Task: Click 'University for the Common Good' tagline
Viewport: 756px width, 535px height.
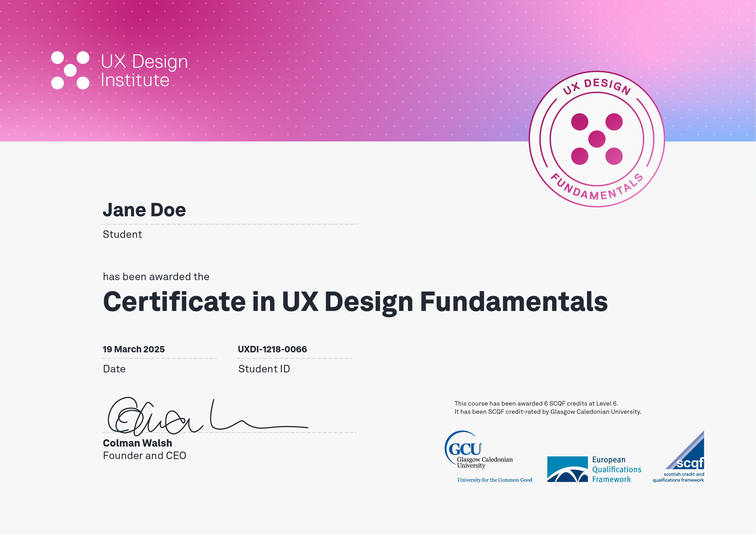Action: point(495,480)
